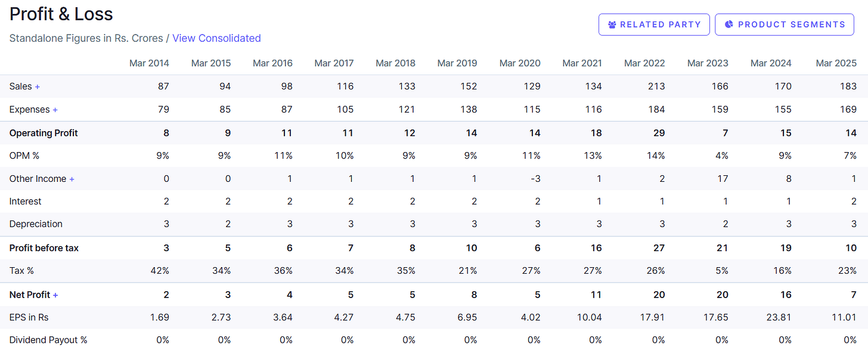Click the Mar 2016 column header
This screenshot has width=868, height=353.
pyautogui.click(x=272, y=63)
